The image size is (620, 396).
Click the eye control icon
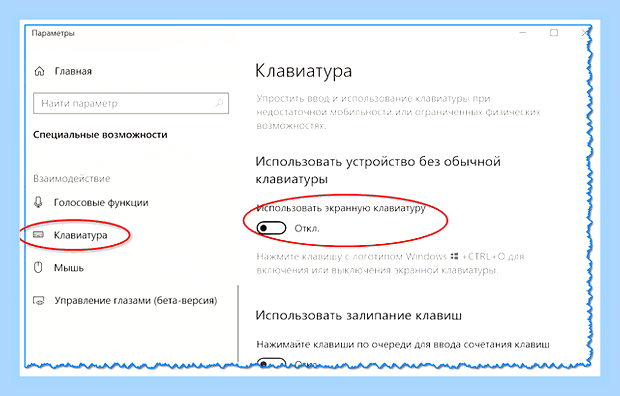tap(38, 301)
